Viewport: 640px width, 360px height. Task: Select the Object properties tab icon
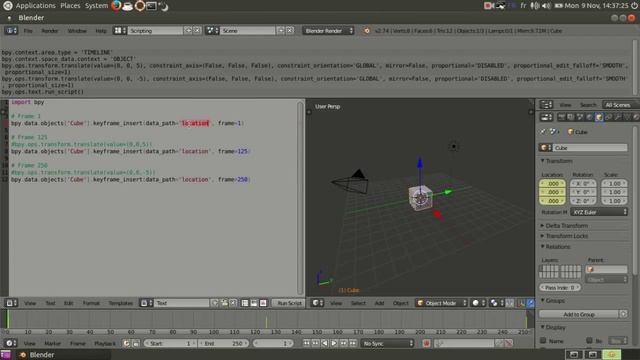pyautogui.click(x=599, y=118)
